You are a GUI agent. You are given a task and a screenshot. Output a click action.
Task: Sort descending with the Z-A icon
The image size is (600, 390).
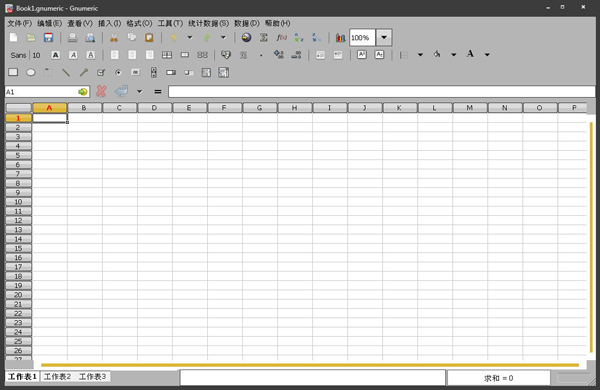click(316, 38)
